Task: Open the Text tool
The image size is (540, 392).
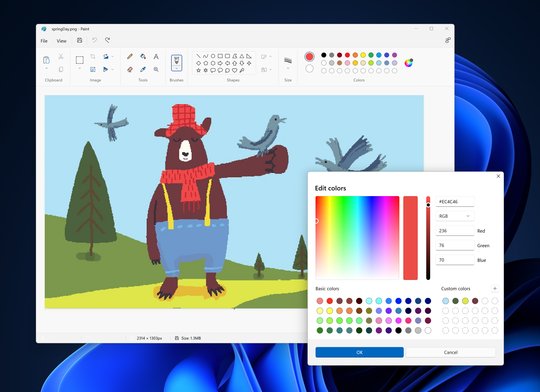Action: tap(156, 56)
